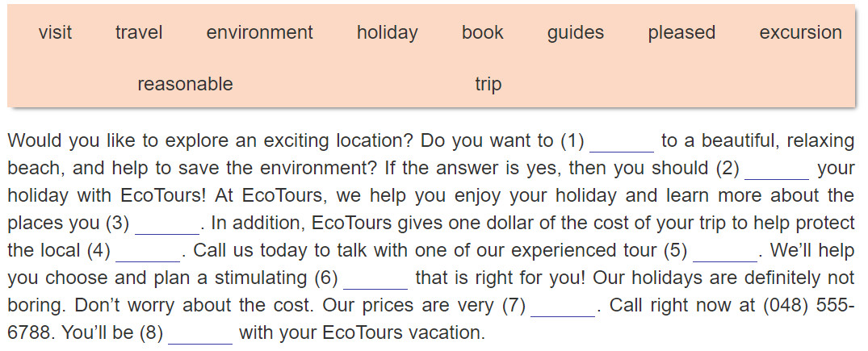
Task: Select the word 'visit' in word bank
Action: pos(55,32)
